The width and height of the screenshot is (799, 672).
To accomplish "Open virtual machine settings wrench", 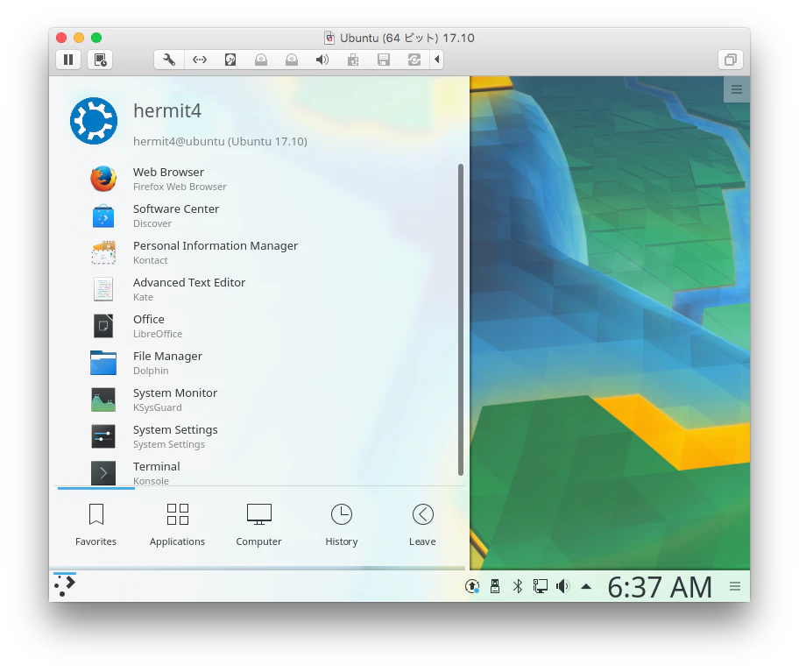I will [x=169, y=60].
